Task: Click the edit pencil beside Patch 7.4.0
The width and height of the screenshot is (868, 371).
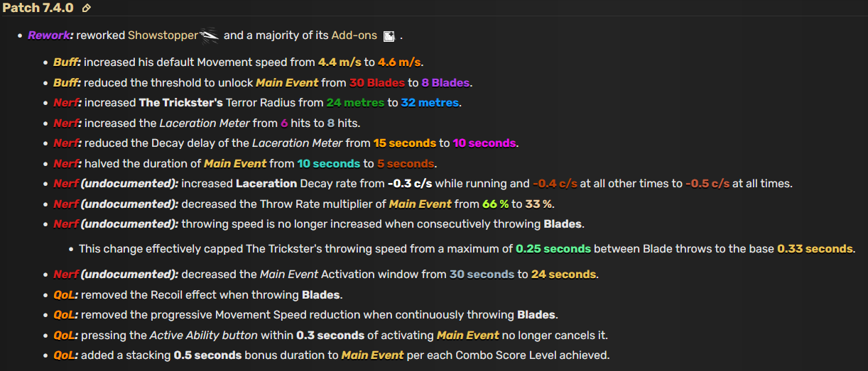Action: coord(87,9)
